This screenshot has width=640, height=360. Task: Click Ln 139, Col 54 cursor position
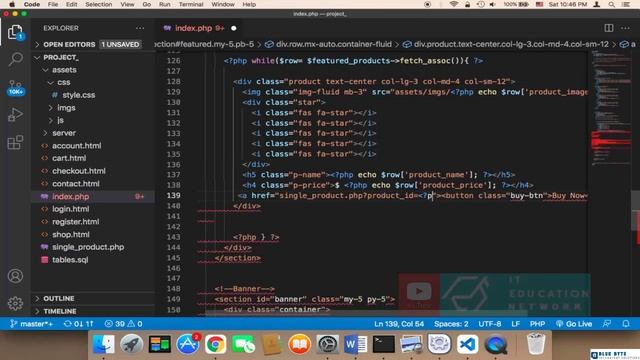pyautogui.click(x=399, y=324)
